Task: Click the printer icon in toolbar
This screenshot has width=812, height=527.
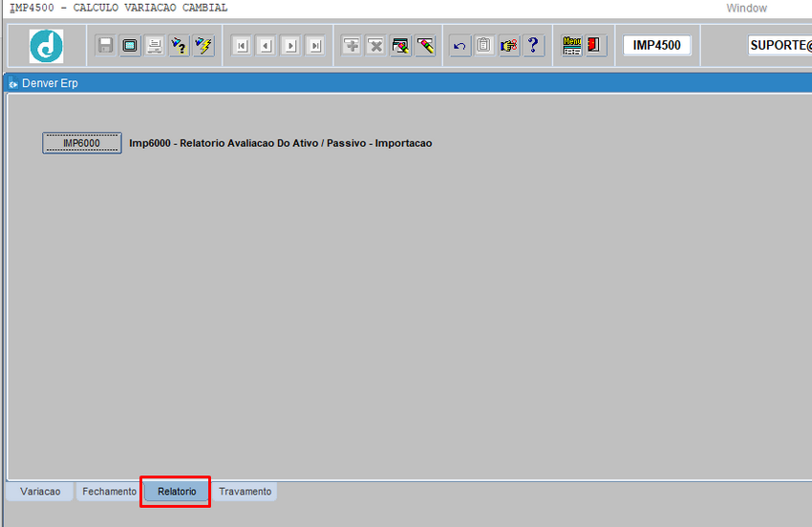Action: tap(155, 46)
